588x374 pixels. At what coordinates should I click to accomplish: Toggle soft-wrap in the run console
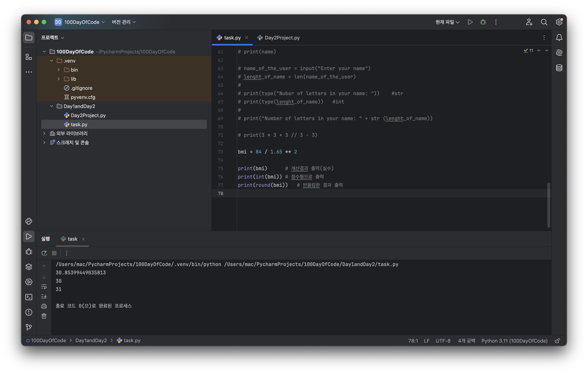[x=44, y=286]
